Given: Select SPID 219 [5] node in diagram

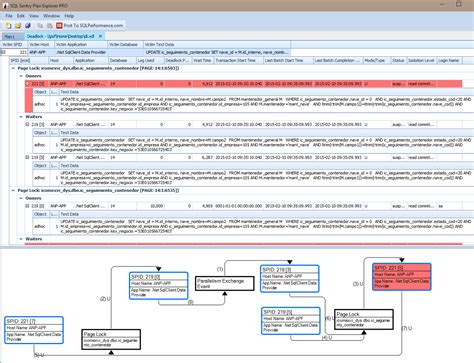Looking at the screenshot, I should [x=291, y=321].
